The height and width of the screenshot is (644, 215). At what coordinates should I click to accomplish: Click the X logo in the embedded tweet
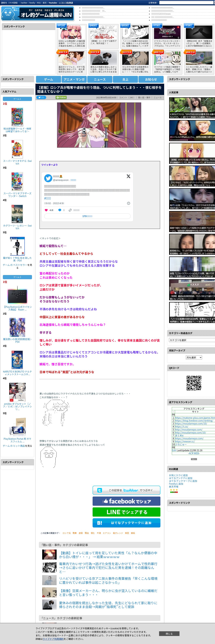point(128,176)
